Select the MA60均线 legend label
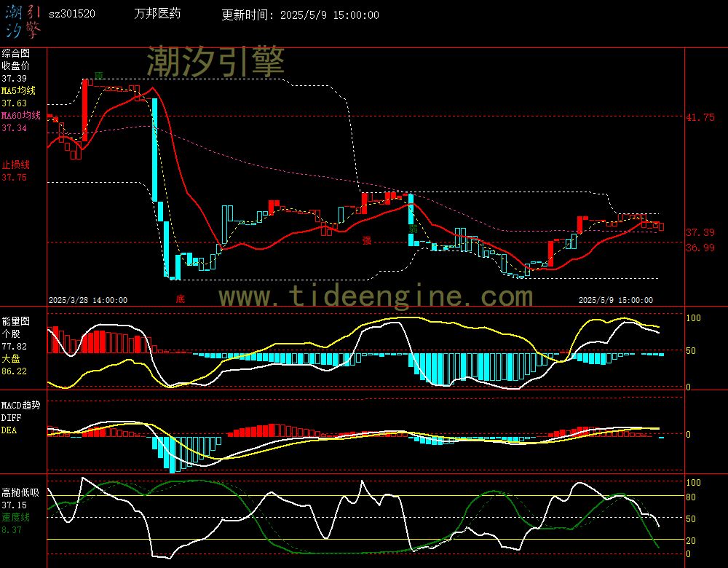This screenshot has height=568, width=728. coord(21,115)
